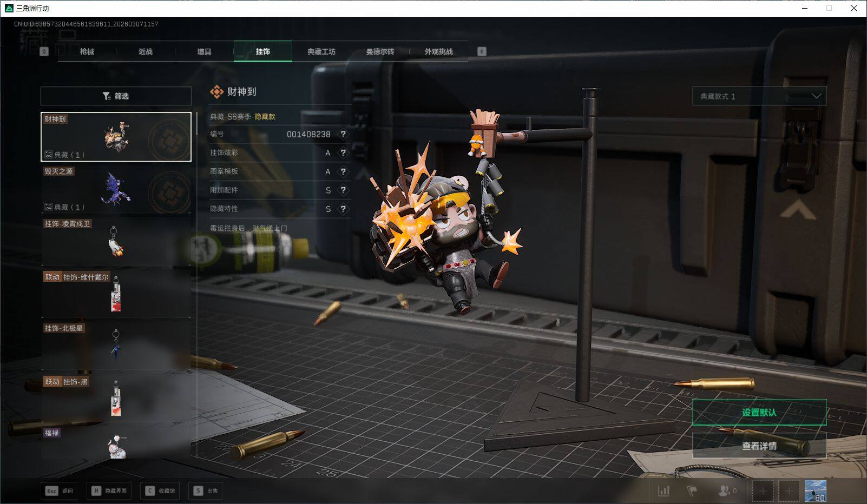Show help for 附加配件 rating

(343, 190)
